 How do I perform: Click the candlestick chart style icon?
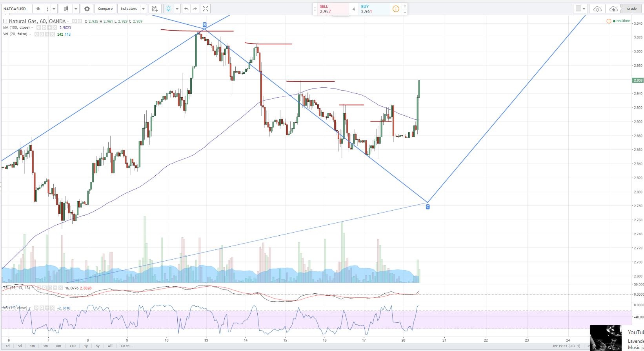(x=66, y=9)
